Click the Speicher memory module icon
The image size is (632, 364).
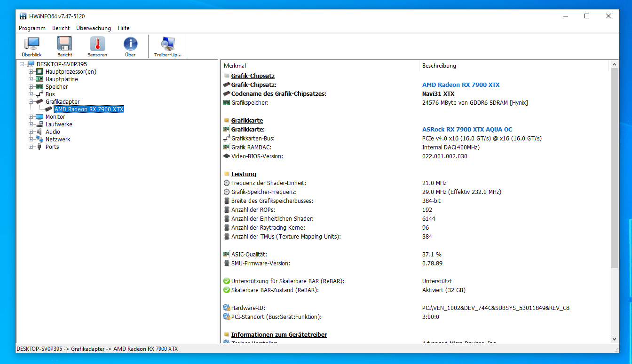point(39,87)
